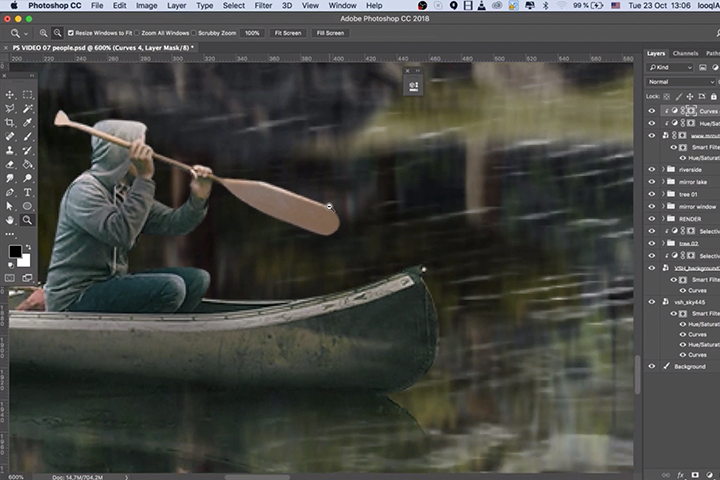Expand the mirror lake layer group

(661, 182)
